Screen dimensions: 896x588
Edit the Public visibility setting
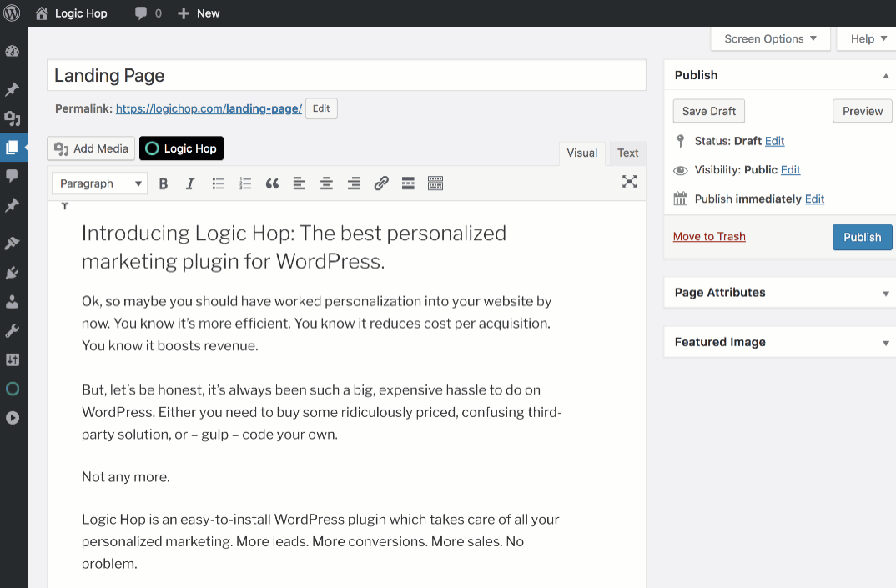point(790,169)
